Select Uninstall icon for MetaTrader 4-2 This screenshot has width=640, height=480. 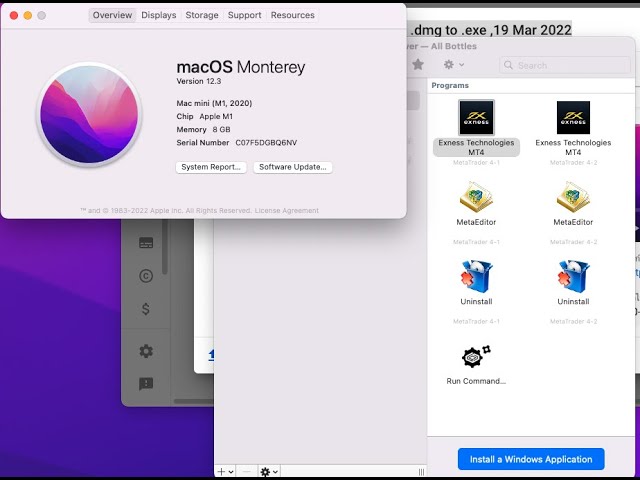573,277
